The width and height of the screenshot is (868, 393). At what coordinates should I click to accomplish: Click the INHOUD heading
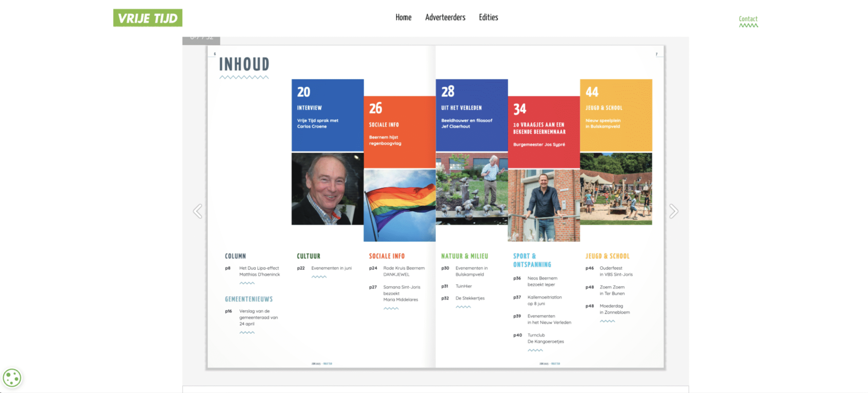coord(244,64)
